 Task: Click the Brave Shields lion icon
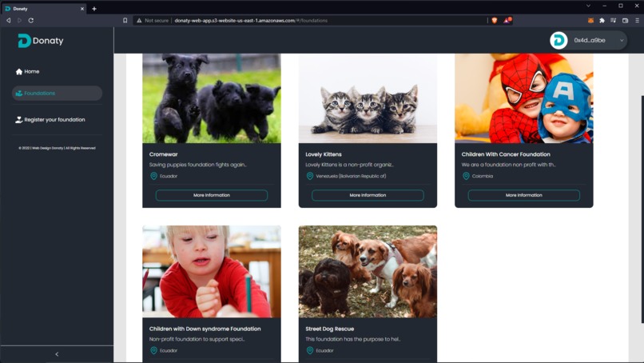tap(495, 20)
